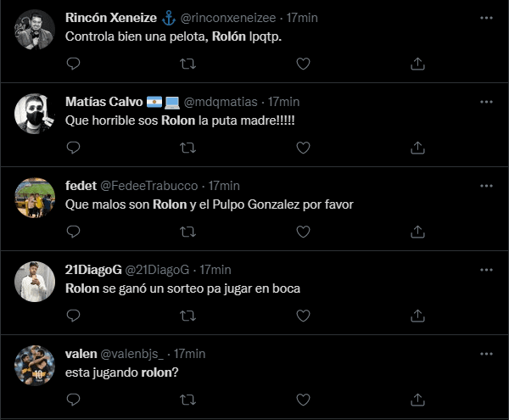
Task: Open more options on Rincón Xeneize's tweet
Action: 484,18
